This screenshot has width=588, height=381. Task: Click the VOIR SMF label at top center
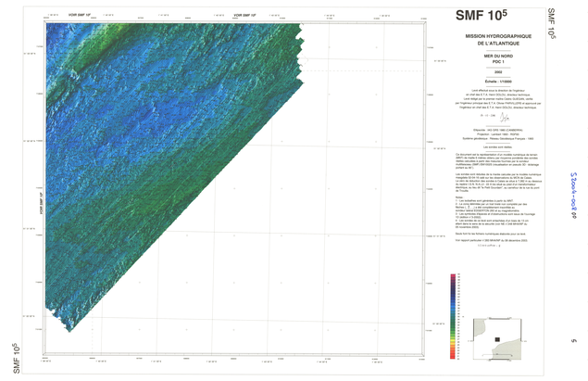[246, 16]
